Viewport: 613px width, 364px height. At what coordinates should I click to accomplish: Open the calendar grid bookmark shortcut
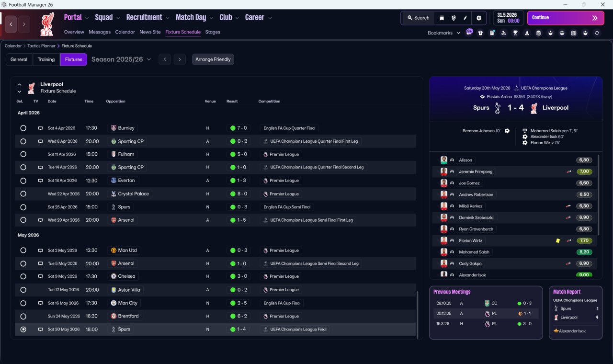(574, 33)
